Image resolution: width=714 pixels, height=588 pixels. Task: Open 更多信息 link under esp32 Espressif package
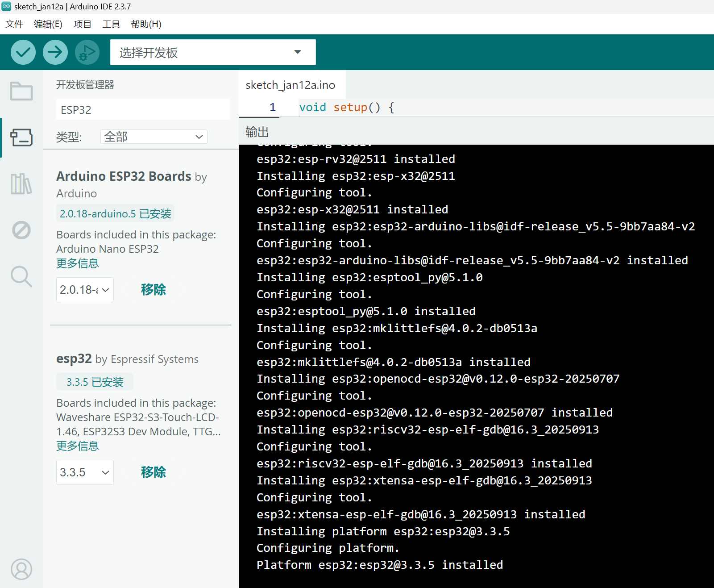[x=78, y=446]
